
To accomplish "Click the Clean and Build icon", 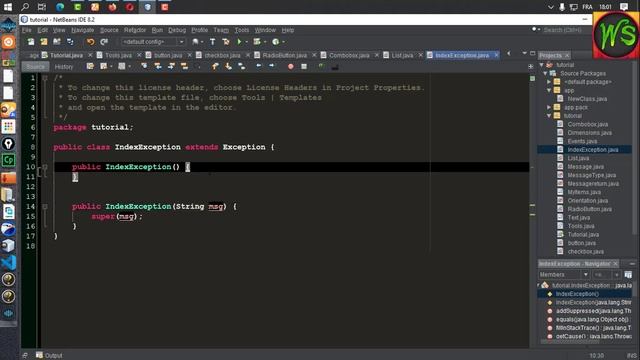I will click(x=226, y=42).
